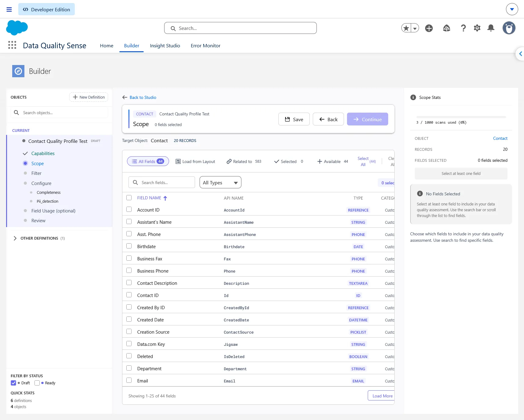Screen dimensions: 524x420
Task: Switch to the Insight Studio tab
Action: (165, 45)
